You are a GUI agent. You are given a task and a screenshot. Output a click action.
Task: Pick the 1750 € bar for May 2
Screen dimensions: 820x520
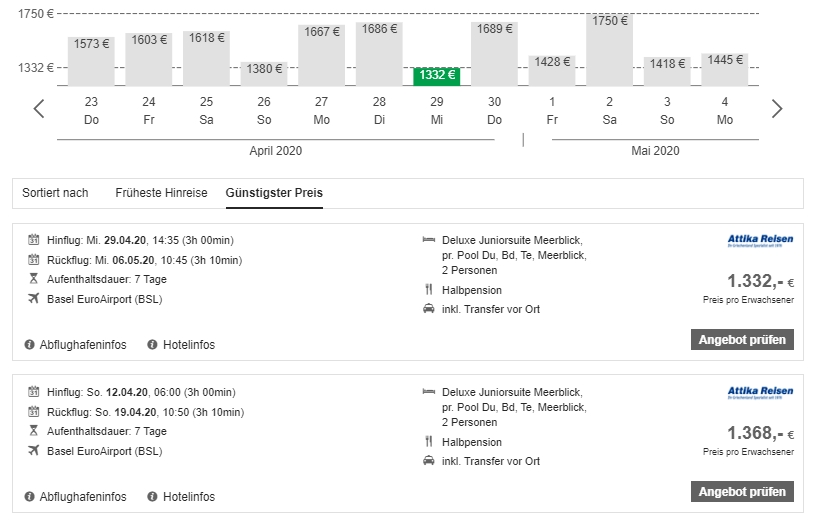609,50
